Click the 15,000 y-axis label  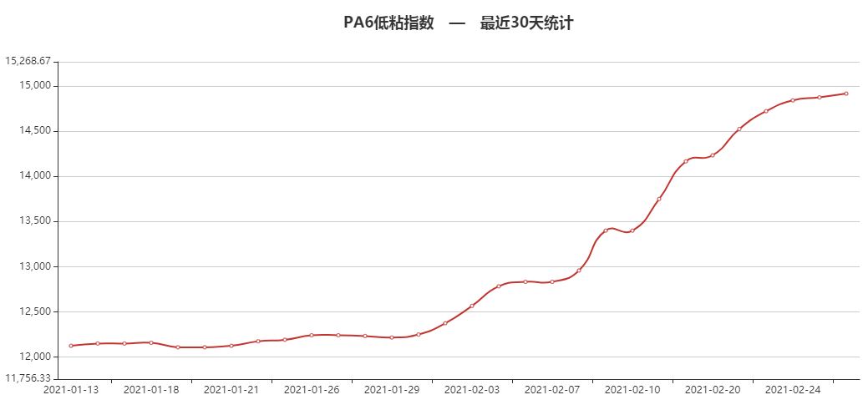37,86
